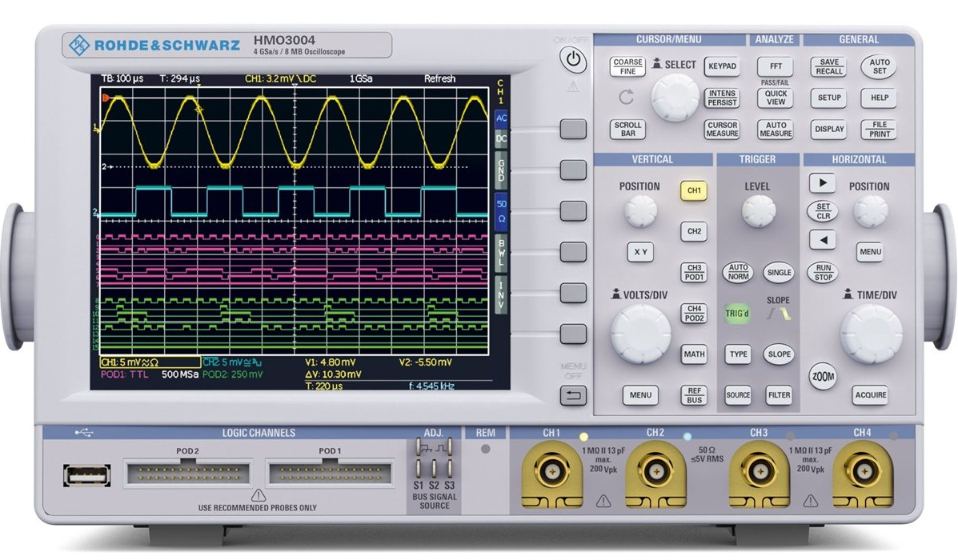Select 50 Ω option on screen menu
Viewport: 958px width, 560px height.
click(x=501, y=211)
